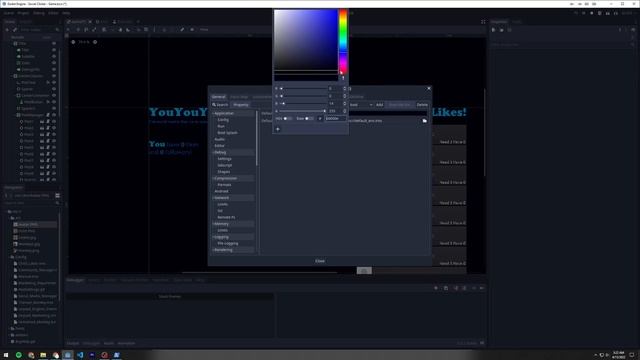Choose the Rotate Mode tool in viewport toolbar

pos(86,30)
